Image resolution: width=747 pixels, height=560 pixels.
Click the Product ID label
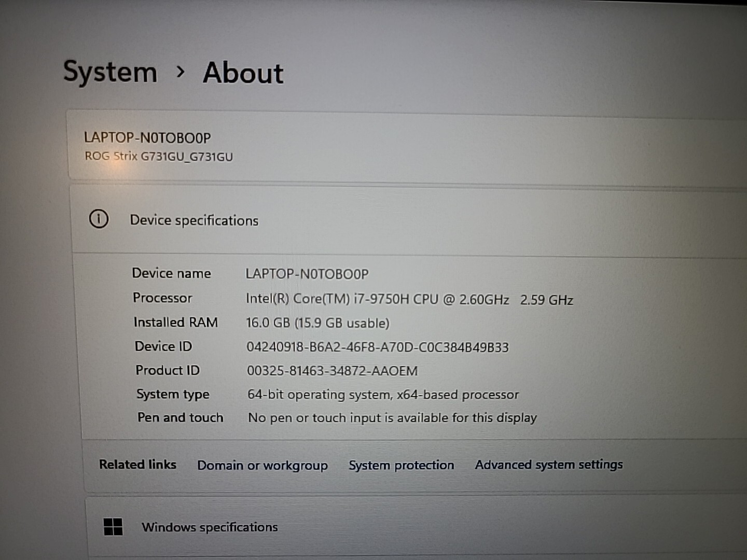tap(168, 370)
